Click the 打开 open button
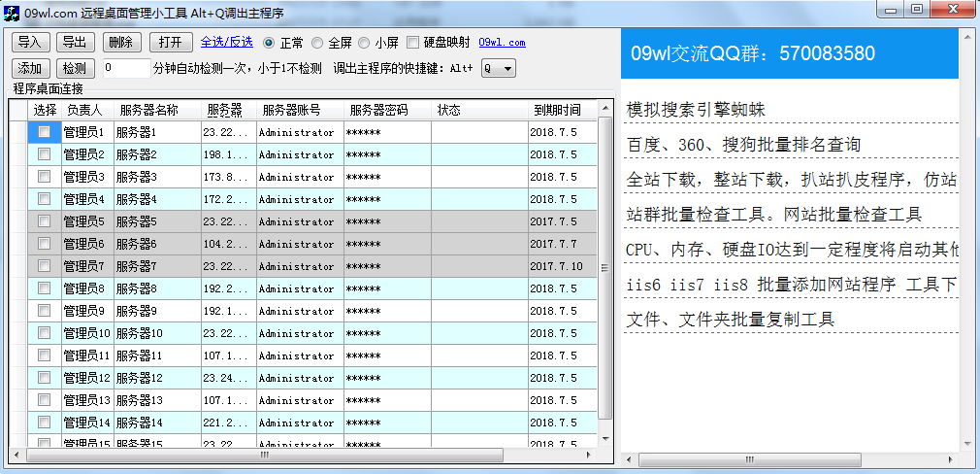Image resolution: width=980 pixels, height=474 pixels. [x=171, y=42]
